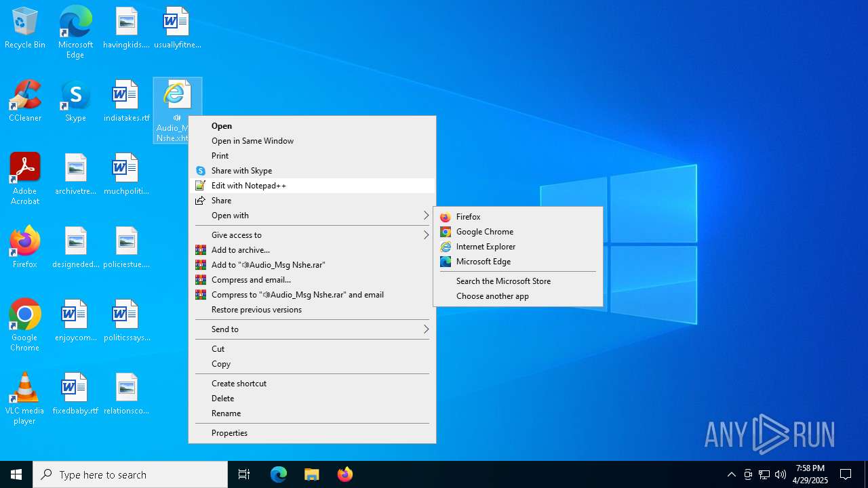Choose Delete from the context menu
The image size is (868, 488).
[x=312, y=399]
